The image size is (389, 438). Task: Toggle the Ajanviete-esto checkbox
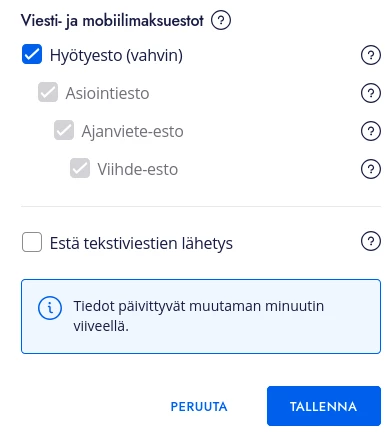(64, 130)
